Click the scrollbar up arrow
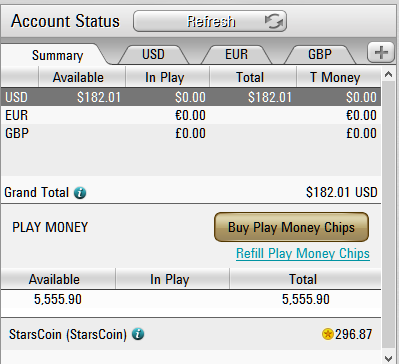The width and height of the screenshot is (399, 364). pyautogui.click(x=388, y=74)
